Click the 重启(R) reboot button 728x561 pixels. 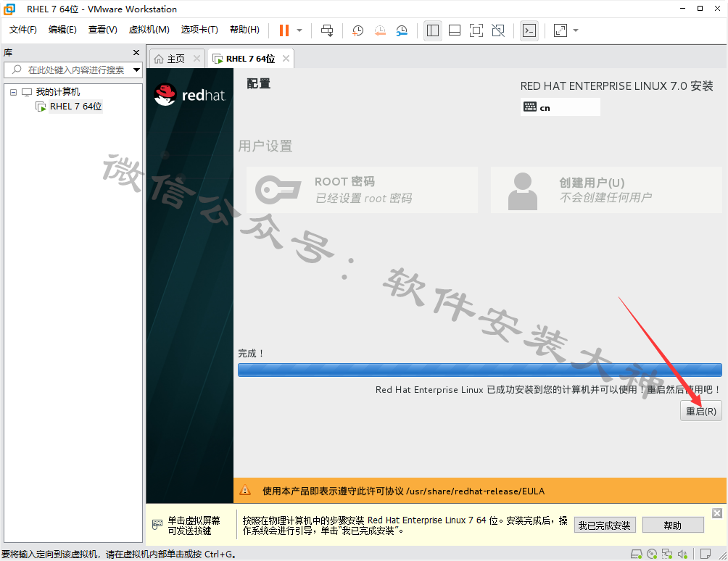coord(701,411)
